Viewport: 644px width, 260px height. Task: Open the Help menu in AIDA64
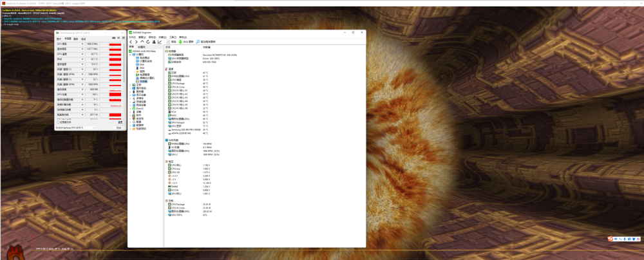point(183,37)
